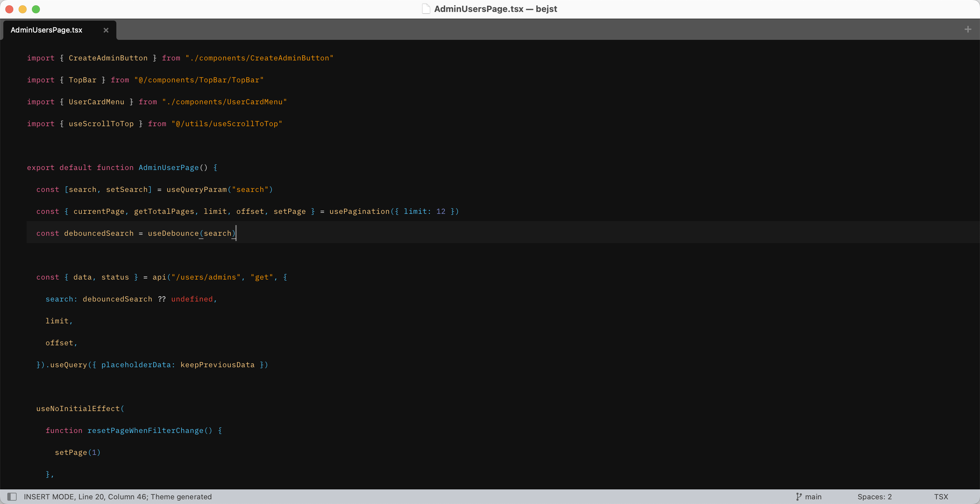Click the git branch icon next to main
Screen dimensions: 980x504
798,496
